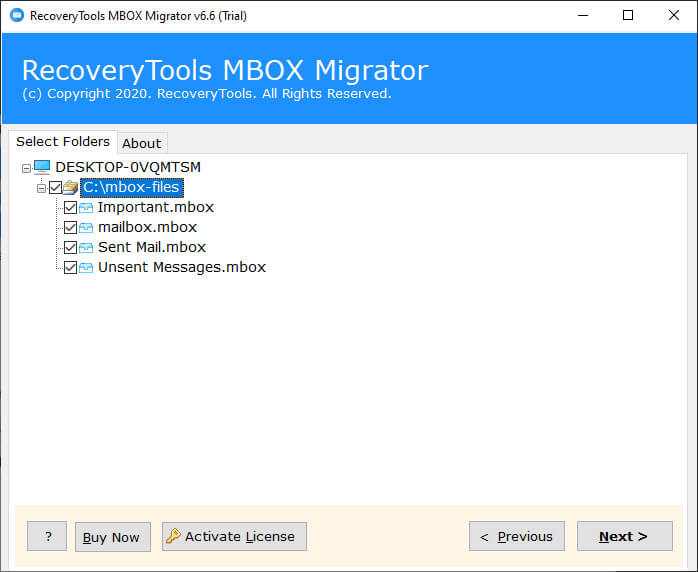Switch to the About tab
698x572 pixels.
[x=142, y=143]
